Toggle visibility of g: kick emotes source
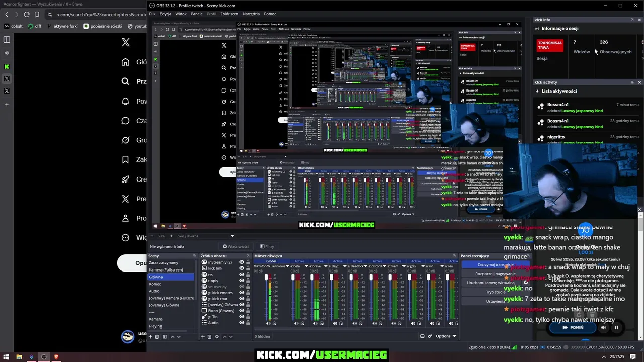Screen dimensions: 644x362 [242, 293]
